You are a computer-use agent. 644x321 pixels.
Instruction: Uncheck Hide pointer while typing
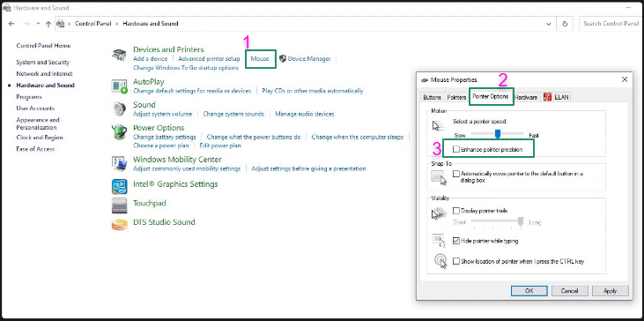click(x=455, y=241)
